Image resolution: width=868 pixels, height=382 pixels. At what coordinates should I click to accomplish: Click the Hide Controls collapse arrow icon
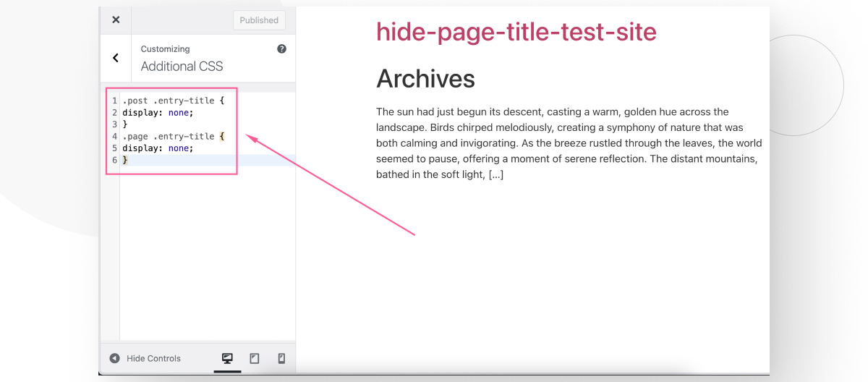[x=114, y=358]
